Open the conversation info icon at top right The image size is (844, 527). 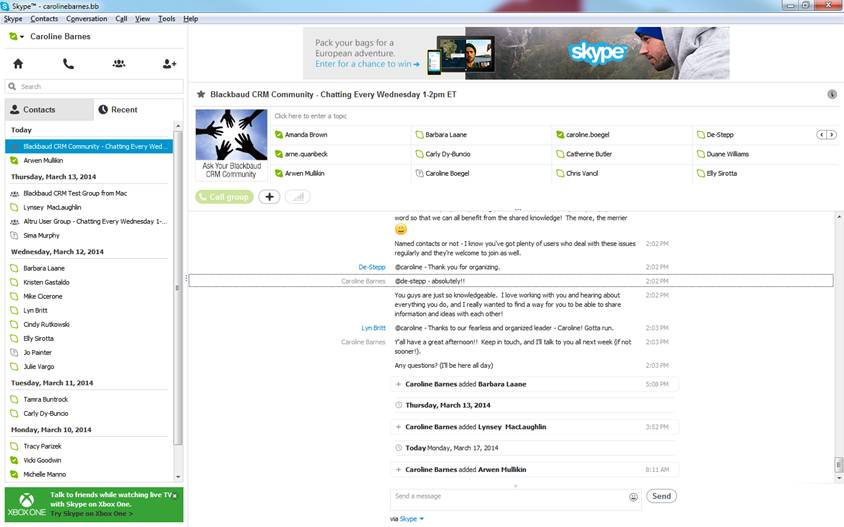[832, 94]
